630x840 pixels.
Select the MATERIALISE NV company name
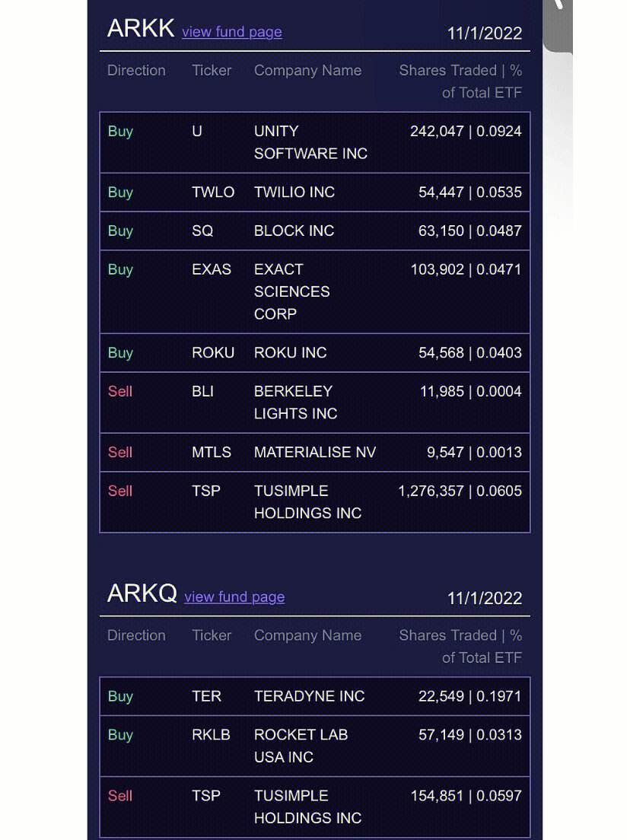coord(315,452)
